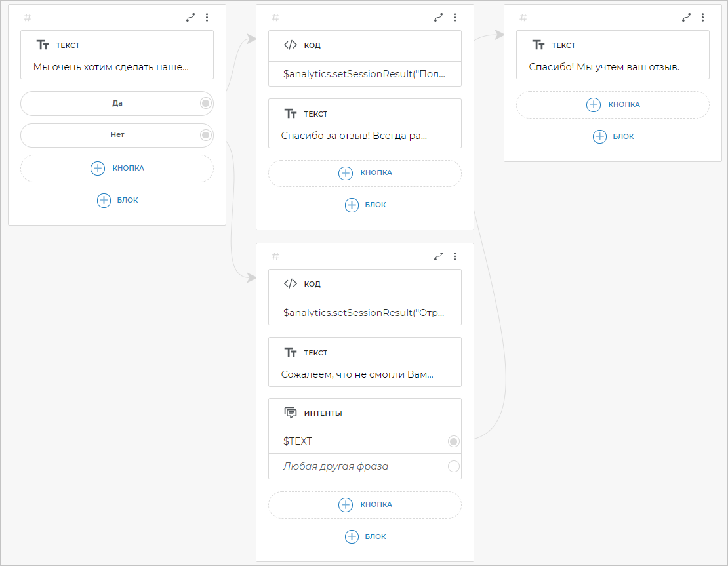Click the code icon in the bottom block
This screenshot has height=566, width=728.
pos(291,284)
